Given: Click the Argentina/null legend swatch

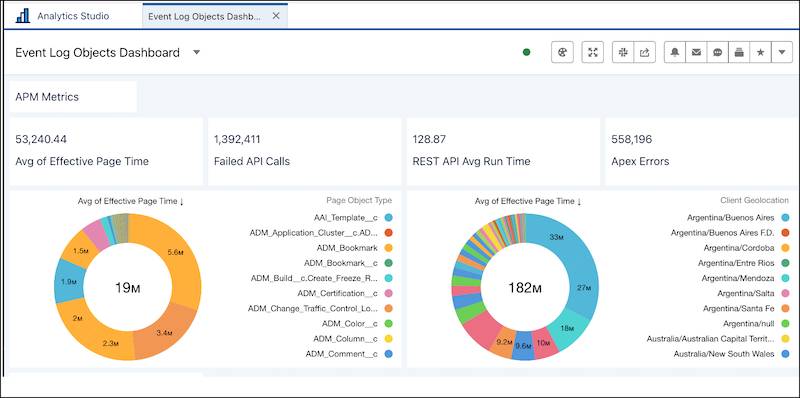Looking at the screenshot, I should (x=785, y=324).
